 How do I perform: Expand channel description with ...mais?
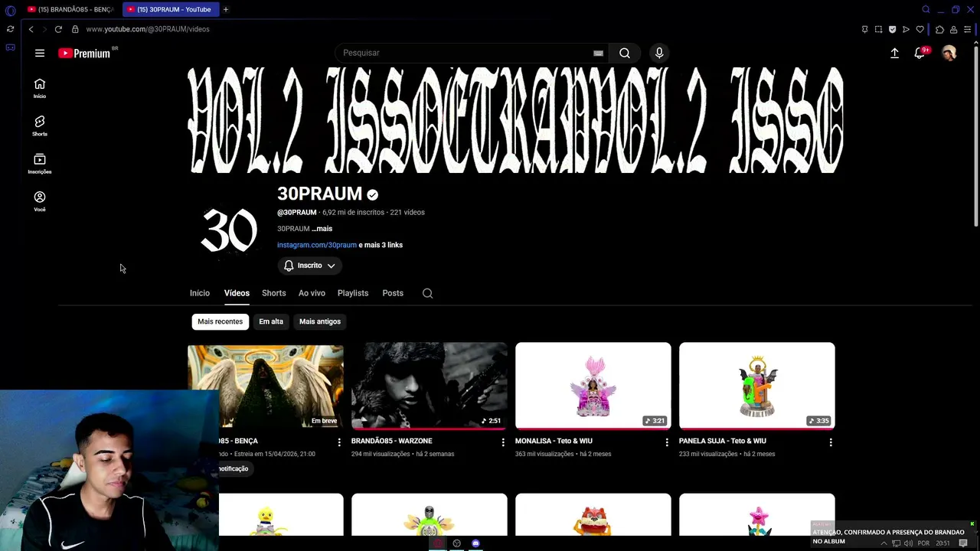click(x=322, y=229)
